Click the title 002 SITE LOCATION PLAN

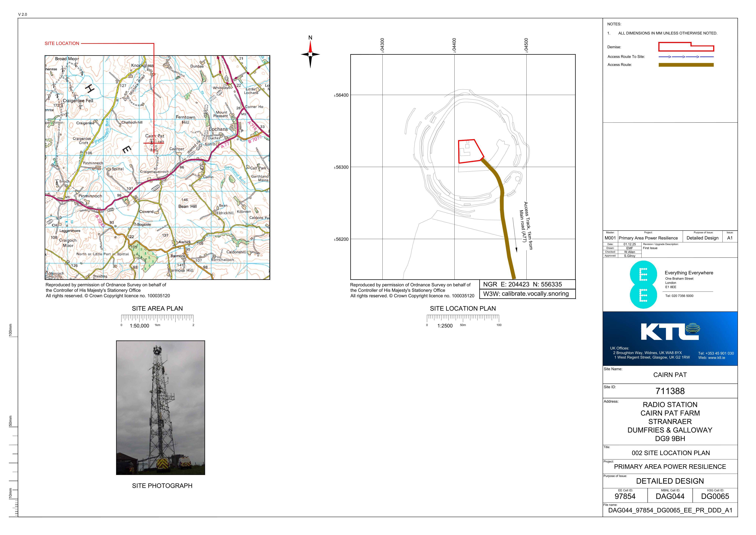670,453
